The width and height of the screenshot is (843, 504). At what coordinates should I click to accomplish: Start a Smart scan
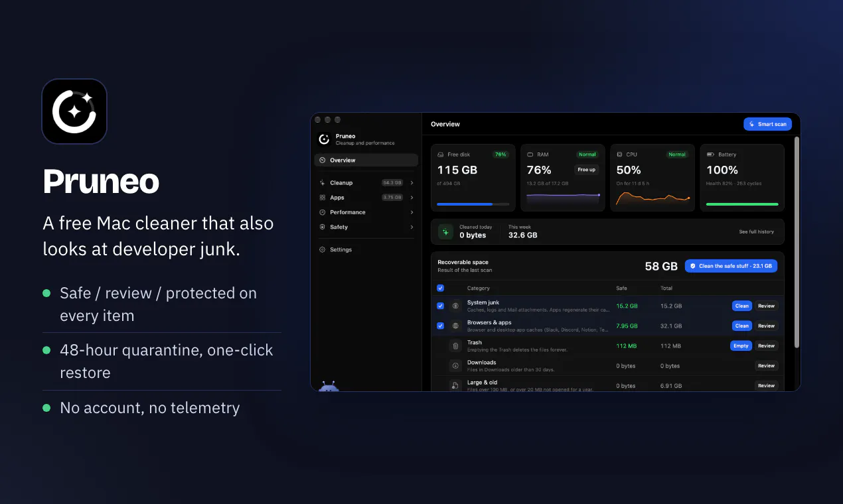[x=768, y=124]
